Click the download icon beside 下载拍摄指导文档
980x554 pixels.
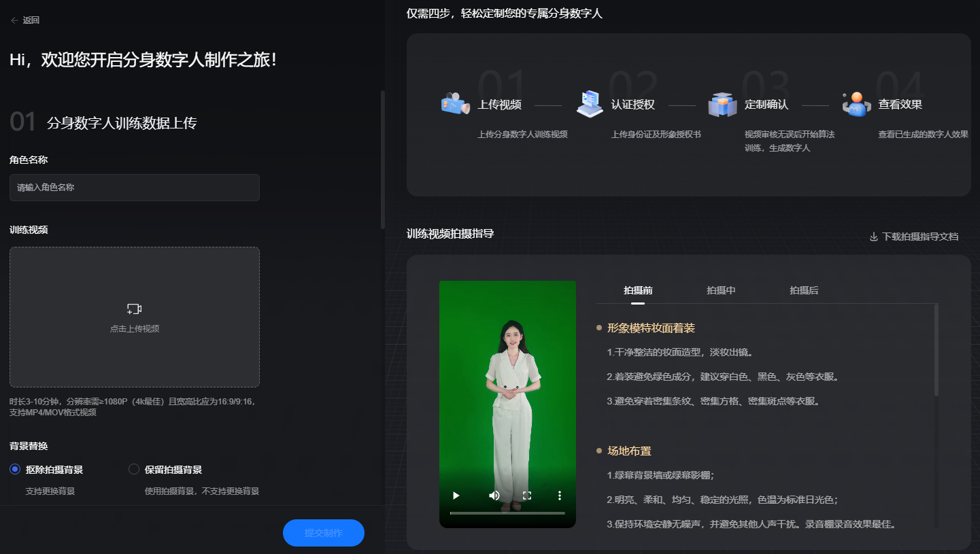pos(874,237)
